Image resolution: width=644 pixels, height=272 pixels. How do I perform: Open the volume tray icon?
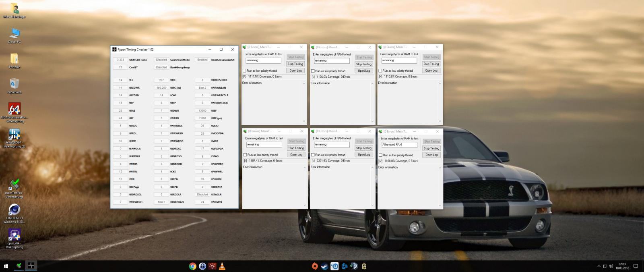coord(611,266)
